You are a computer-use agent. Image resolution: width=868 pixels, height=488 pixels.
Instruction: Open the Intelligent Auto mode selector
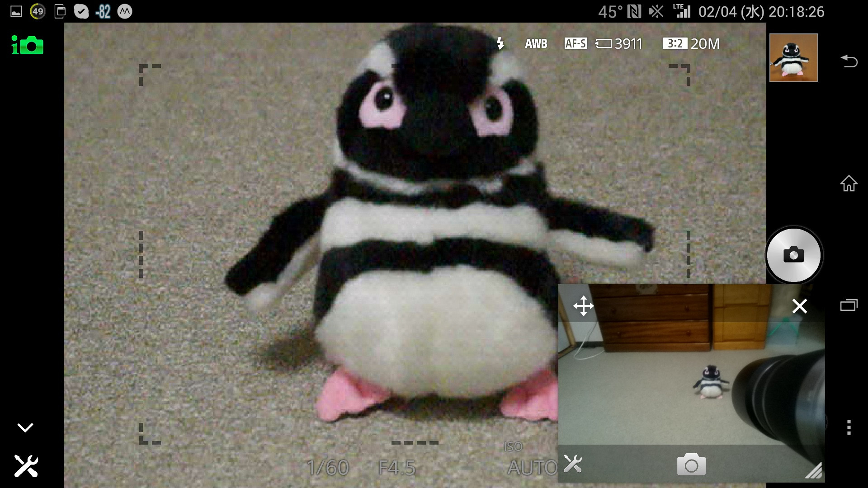pos(27,45)
